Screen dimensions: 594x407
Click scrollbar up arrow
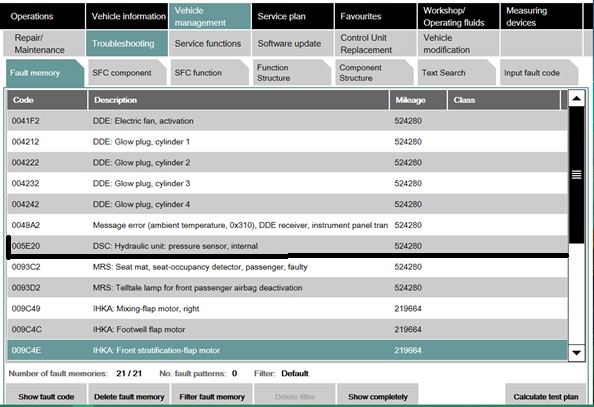[577, 99]
